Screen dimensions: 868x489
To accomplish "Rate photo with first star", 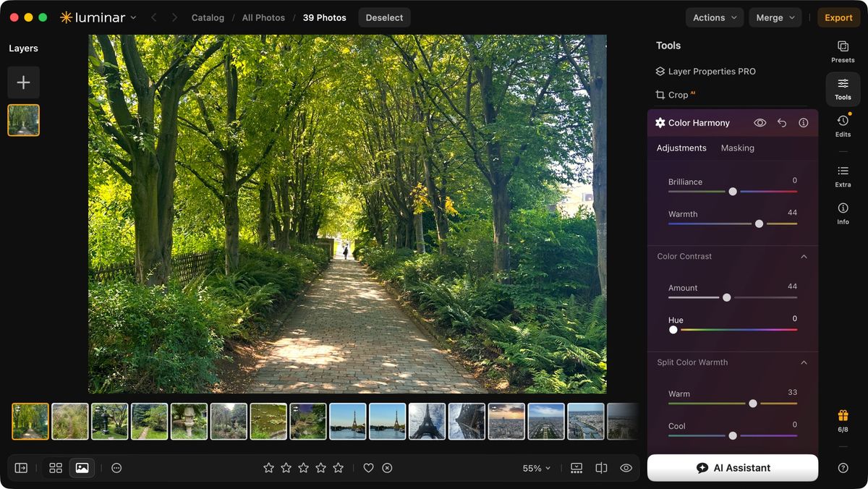I will (268, 468).
